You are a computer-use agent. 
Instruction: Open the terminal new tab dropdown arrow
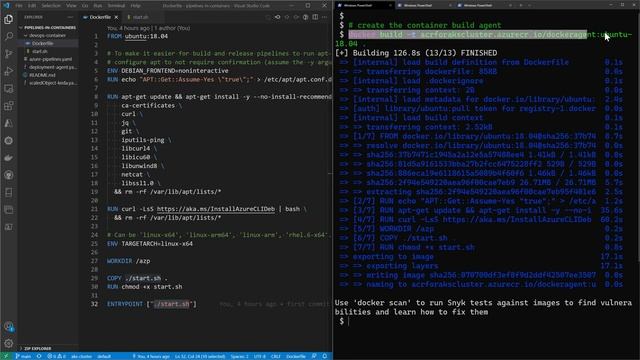click(x=530, y=5)
